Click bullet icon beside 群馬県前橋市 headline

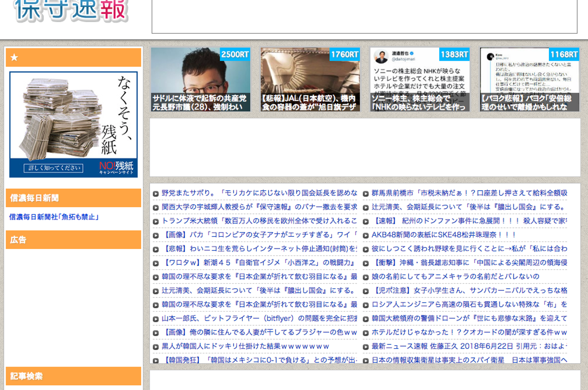click(x=366, y=194)
